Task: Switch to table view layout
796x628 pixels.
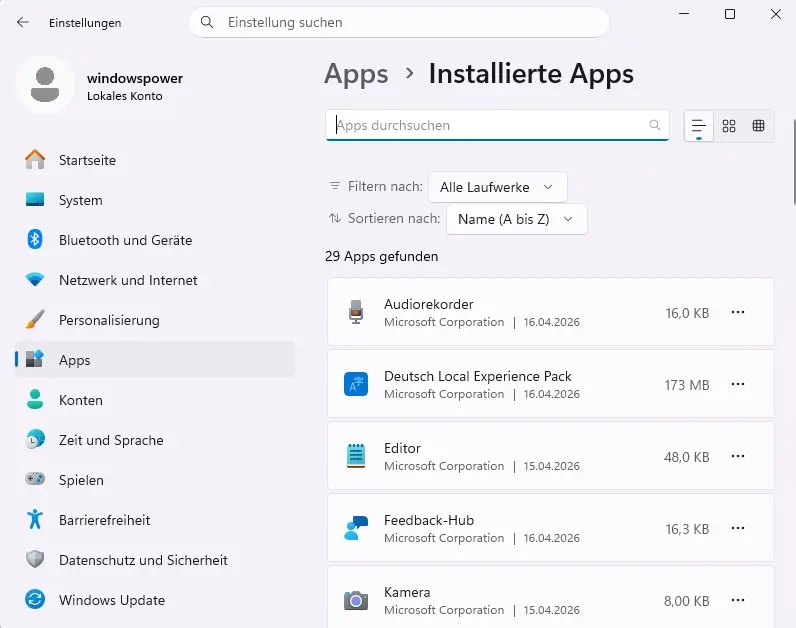Action: click(758, 126)
